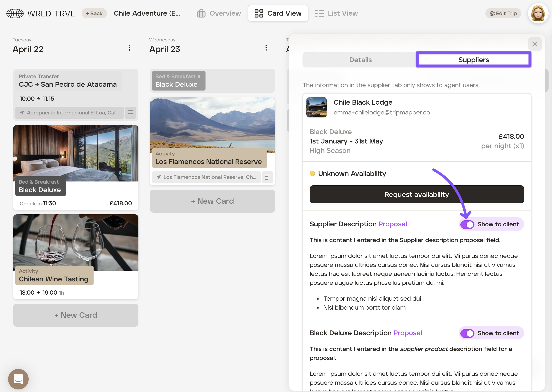Open the chat support bubble icon
552x392 pixels.
click(18, 379)
